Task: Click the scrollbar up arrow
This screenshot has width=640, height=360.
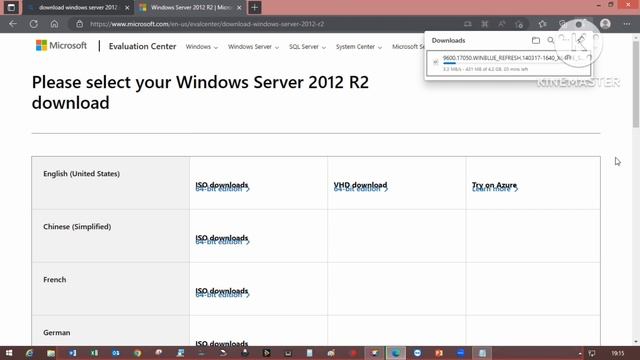Action: click(636, 38)
